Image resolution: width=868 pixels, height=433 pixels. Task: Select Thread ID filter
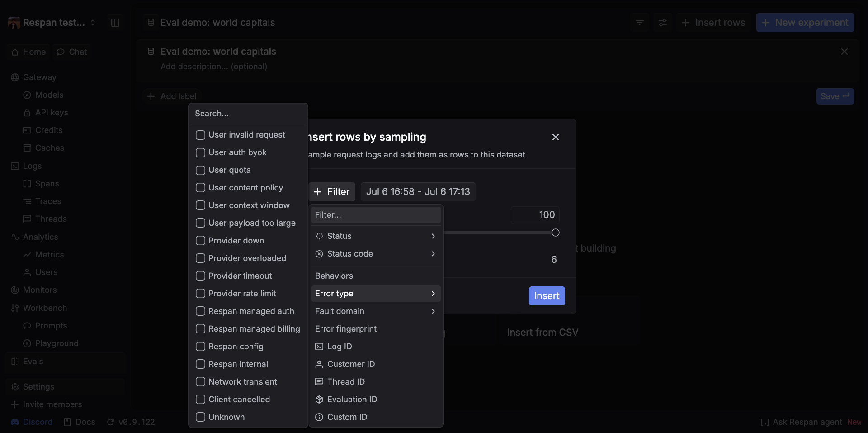376,382
